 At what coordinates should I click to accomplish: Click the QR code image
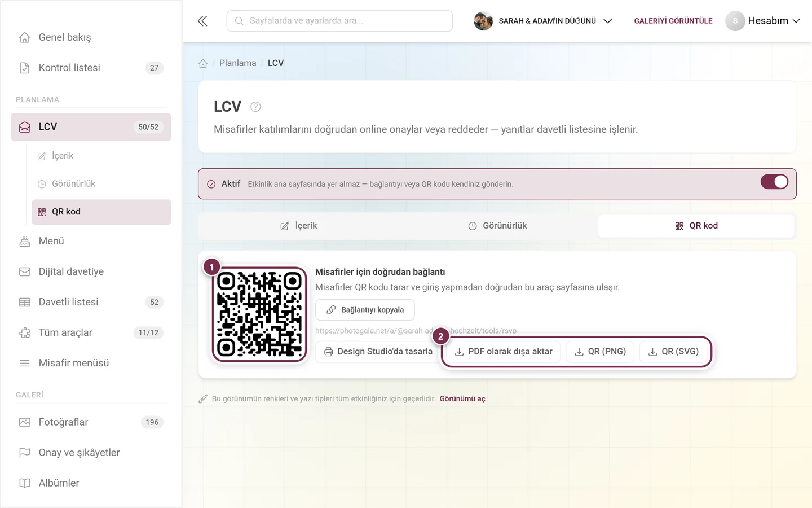click(259, 314)
